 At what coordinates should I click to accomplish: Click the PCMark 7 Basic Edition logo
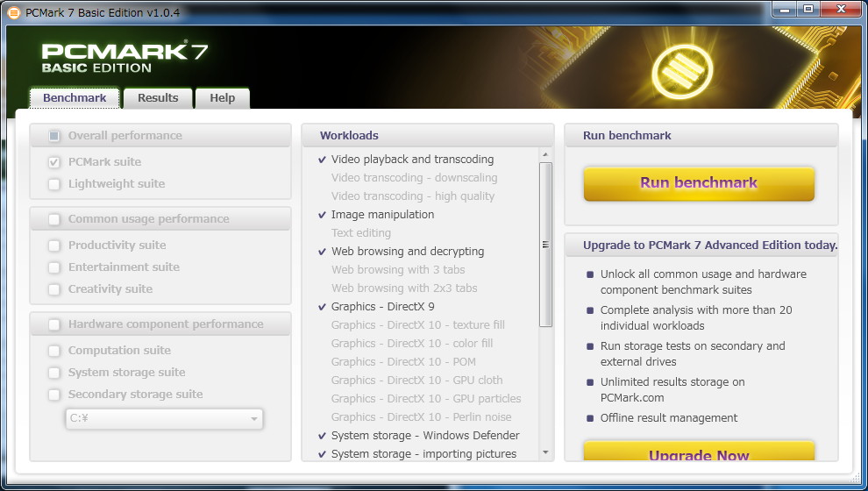coord(125,58)
